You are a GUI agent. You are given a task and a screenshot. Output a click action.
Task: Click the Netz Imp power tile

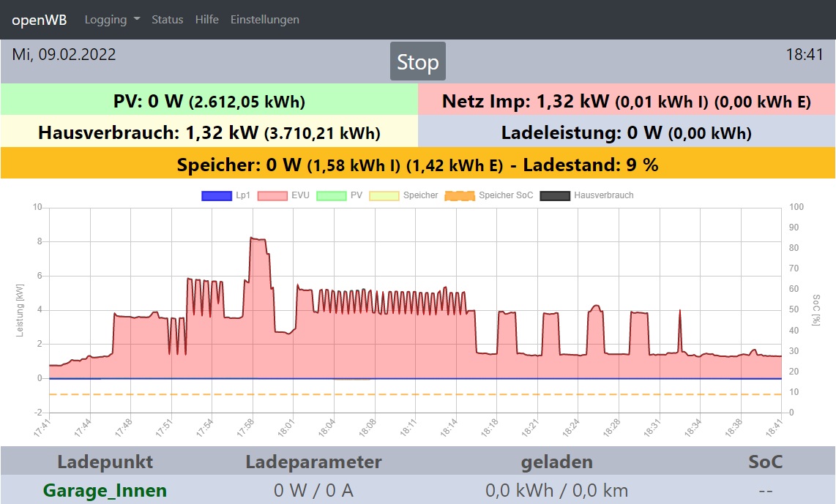tap(626, 101)
